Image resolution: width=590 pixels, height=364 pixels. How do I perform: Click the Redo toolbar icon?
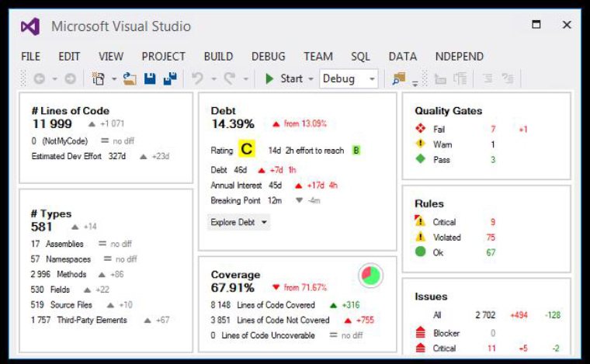point(230,78)
